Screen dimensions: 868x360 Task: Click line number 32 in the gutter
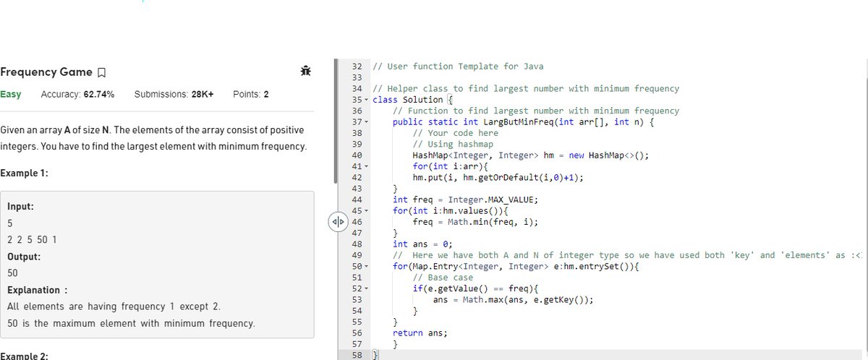(356, 67)
